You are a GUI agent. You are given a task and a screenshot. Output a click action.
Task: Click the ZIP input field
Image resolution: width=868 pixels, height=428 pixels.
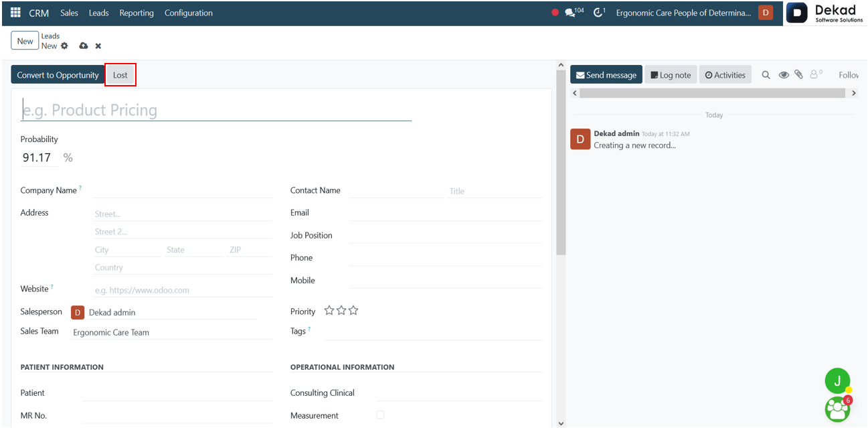coord(250,249)
